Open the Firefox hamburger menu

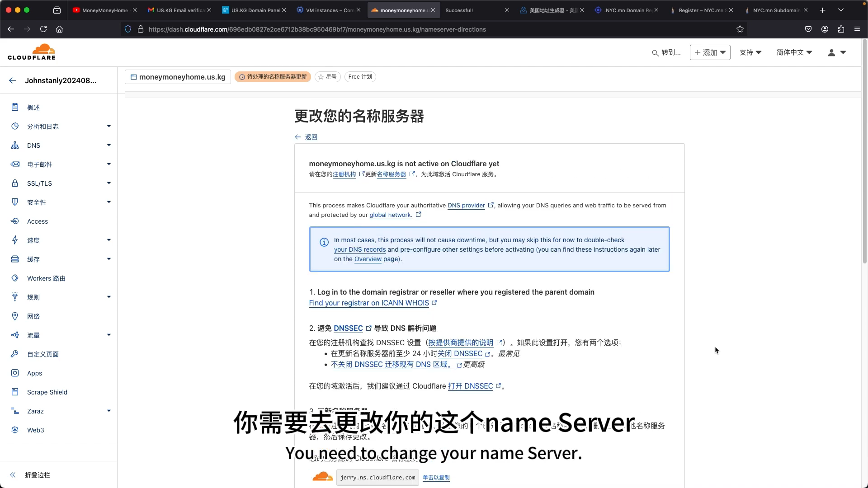857,29
